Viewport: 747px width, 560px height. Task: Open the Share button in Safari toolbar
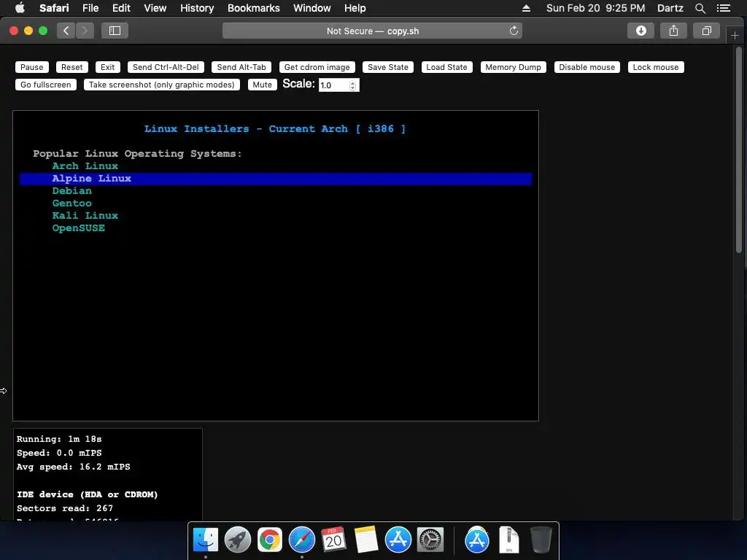(x=673, y=31)
